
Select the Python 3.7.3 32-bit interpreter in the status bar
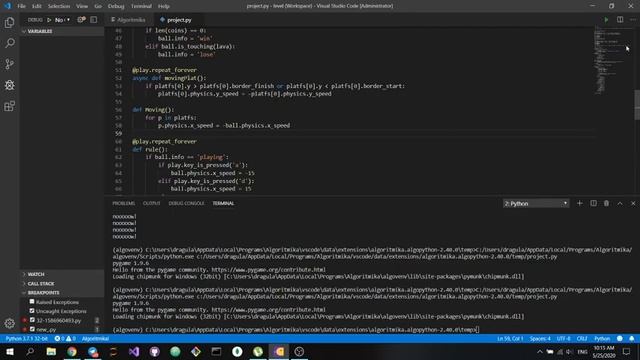[x=27, y=338]
